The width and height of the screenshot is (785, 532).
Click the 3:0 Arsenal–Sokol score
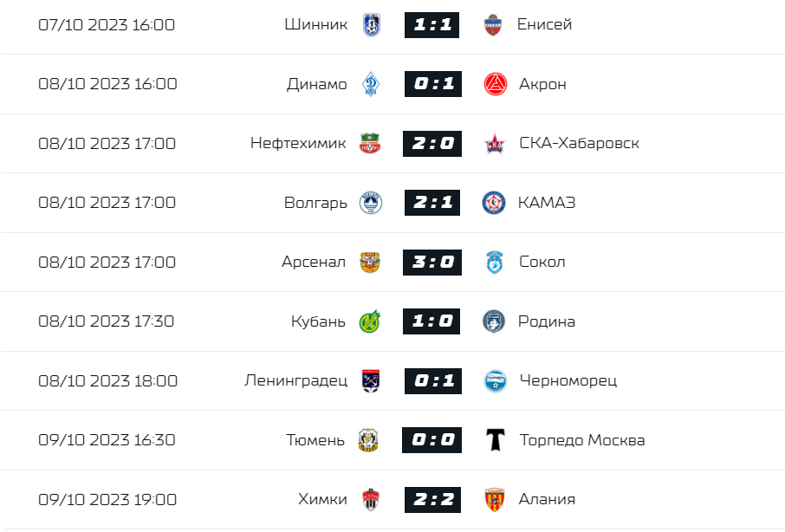click(431, 262)
